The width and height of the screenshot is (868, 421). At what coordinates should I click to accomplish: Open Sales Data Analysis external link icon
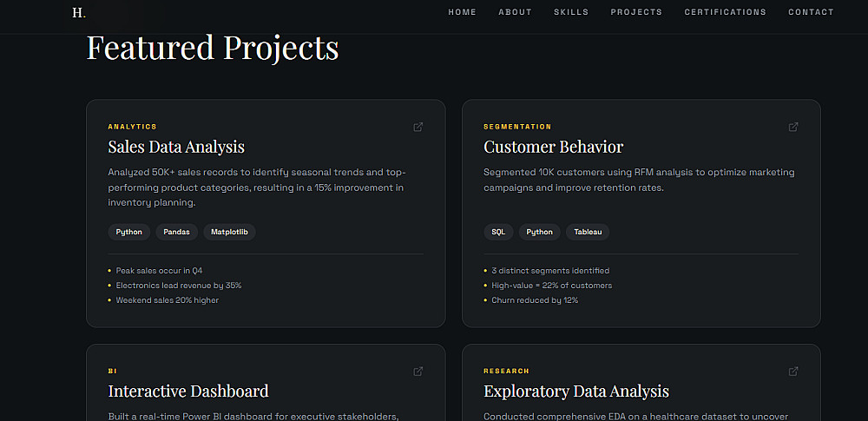pos(418,127)
